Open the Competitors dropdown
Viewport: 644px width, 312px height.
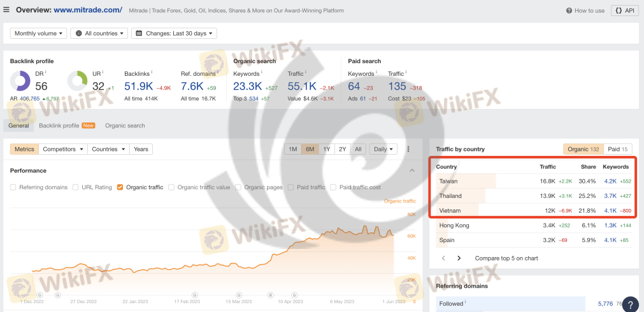pos(63,149)
